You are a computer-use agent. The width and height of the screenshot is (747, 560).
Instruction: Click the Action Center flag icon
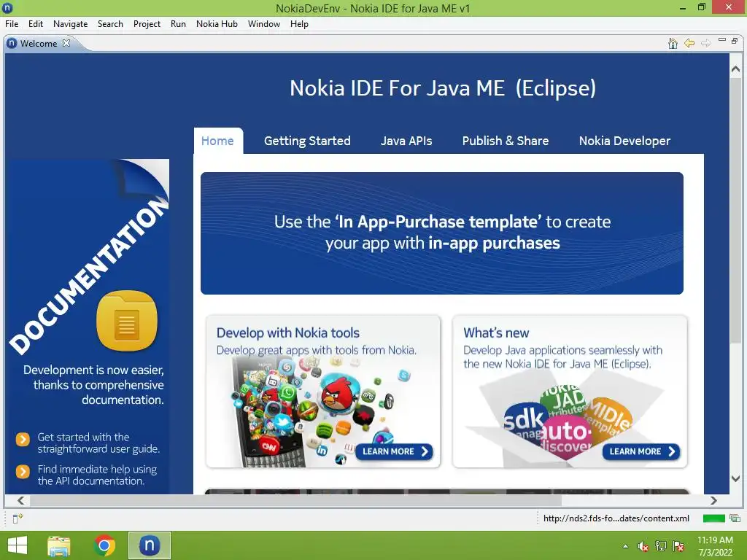click(x=678, y=546)
